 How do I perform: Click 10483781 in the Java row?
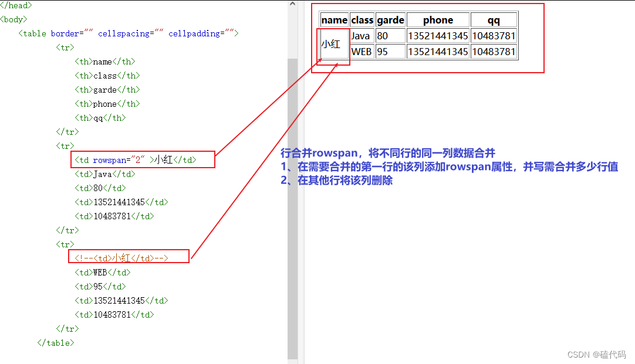click(494, 36)
